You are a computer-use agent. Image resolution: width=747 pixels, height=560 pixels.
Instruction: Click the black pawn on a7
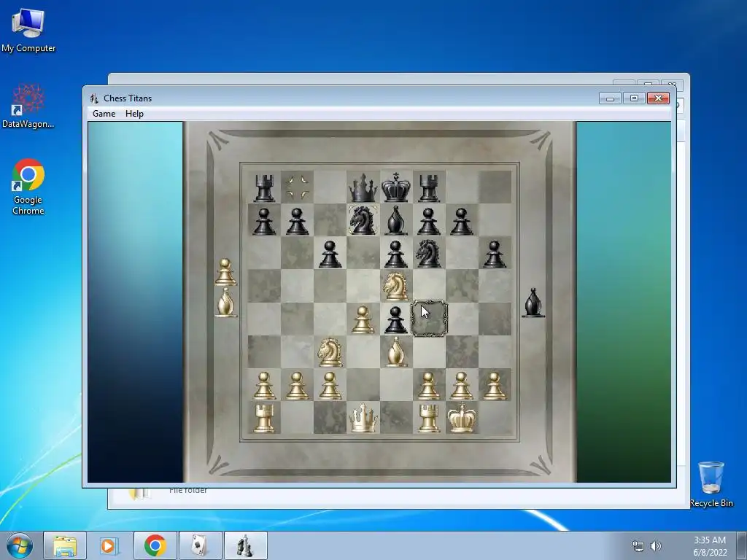click(x=264, y=222)
